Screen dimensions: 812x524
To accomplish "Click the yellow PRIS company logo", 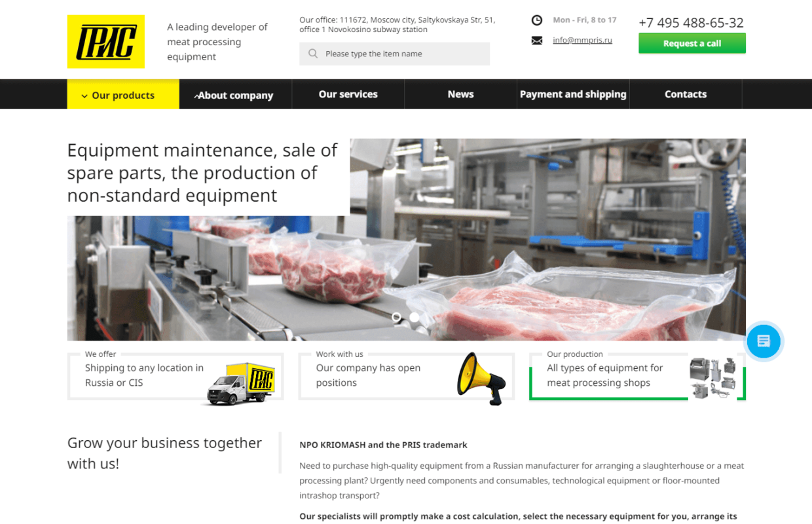I will [106, 41].
